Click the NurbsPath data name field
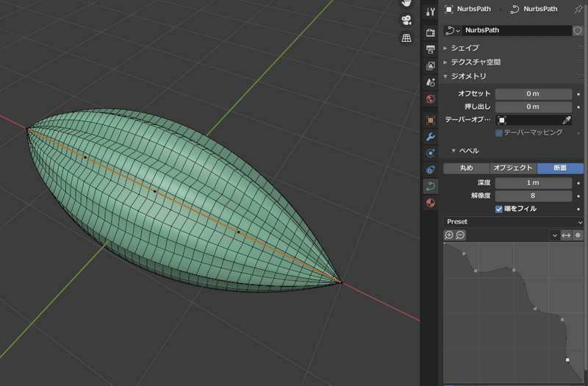 click(x=517, y=30)
